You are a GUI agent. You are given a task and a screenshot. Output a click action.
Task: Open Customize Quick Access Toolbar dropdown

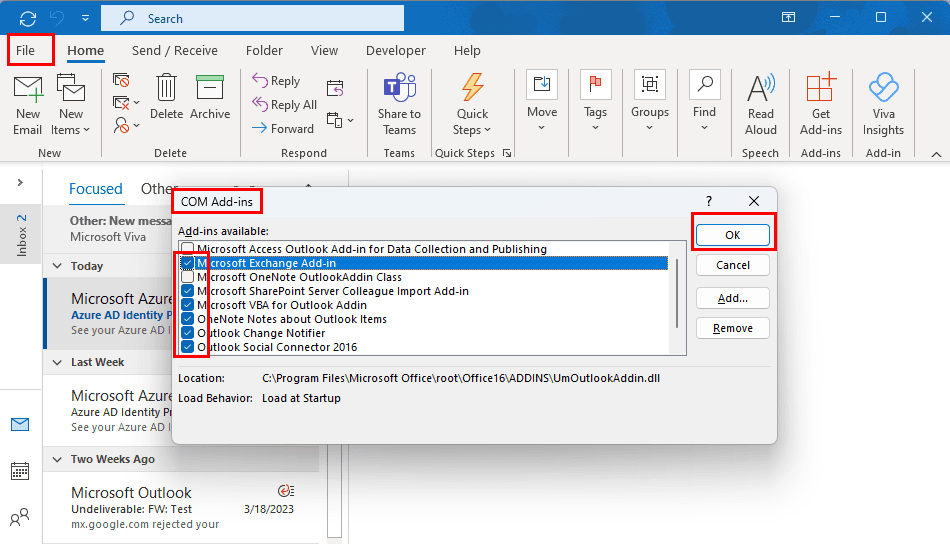85,18
